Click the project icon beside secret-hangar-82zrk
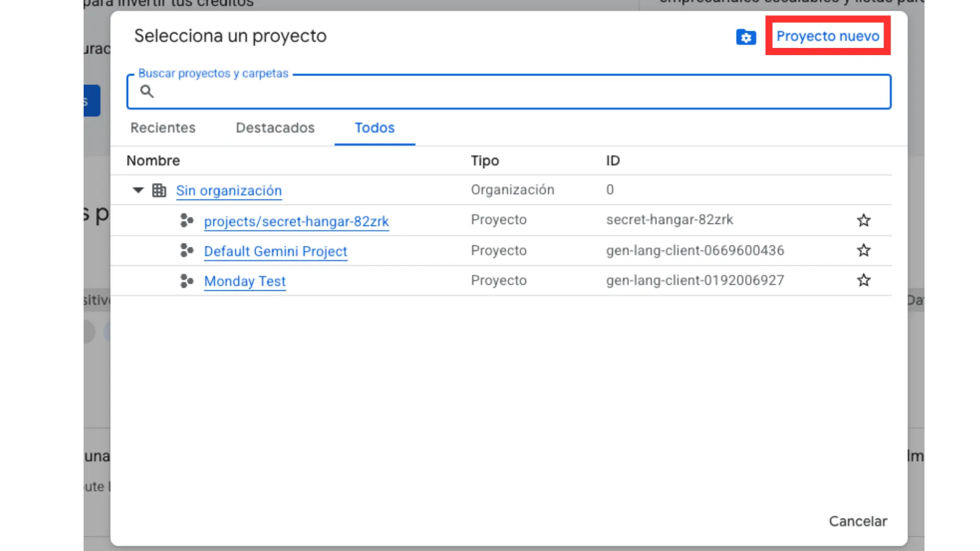980x551 pixels. coord(187,220)
